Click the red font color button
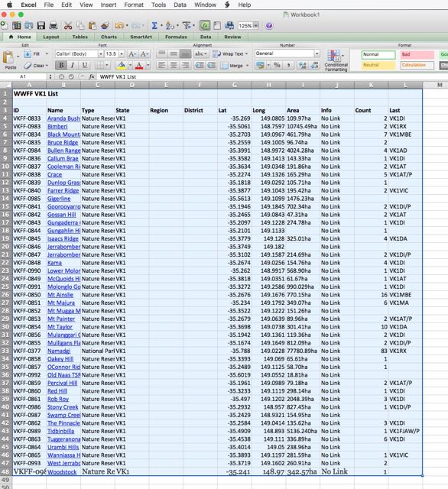448x489 pixels. pos(139,65)
